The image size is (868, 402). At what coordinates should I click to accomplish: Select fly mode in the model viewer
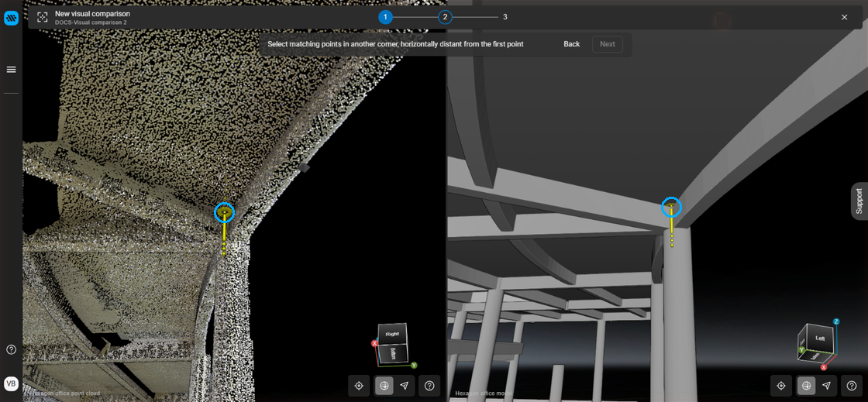click(x=826, y=386)
